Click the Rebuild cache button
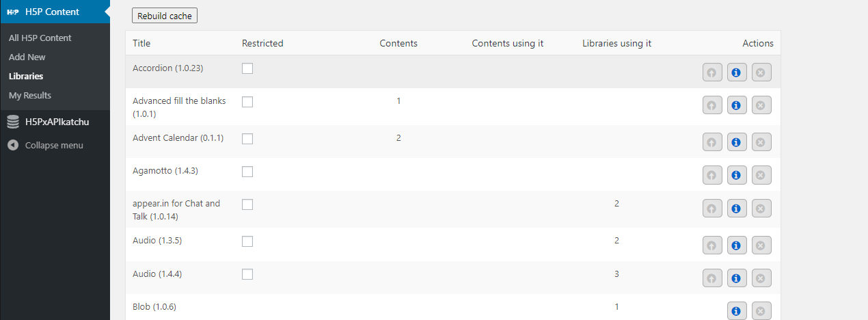Image resolution: width=868 pixels, height=320 pixels. click(165, 16)
